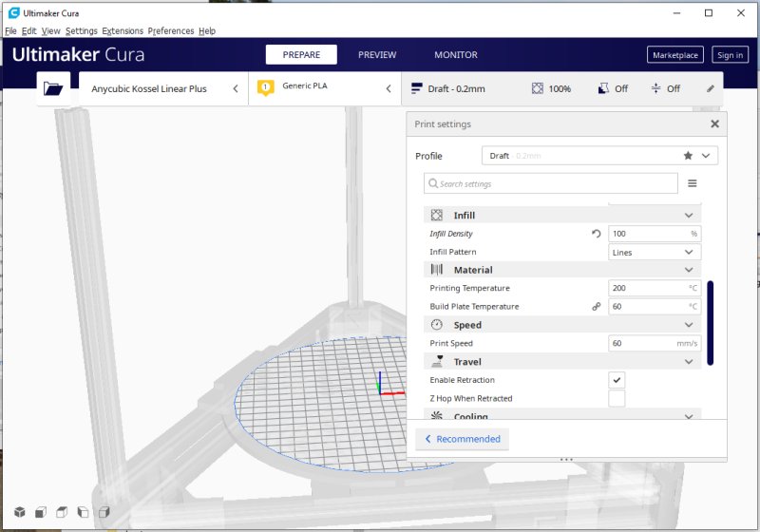This screenshot has height=532, width=760.
Task: Click the Infill Pattern label
Action: pos(453,252)
